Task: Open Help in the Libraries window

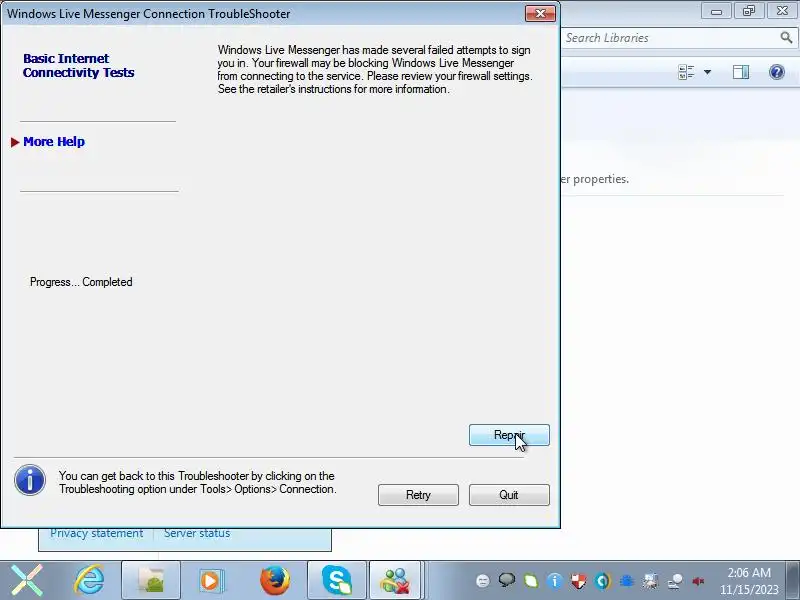Action: 777,72
